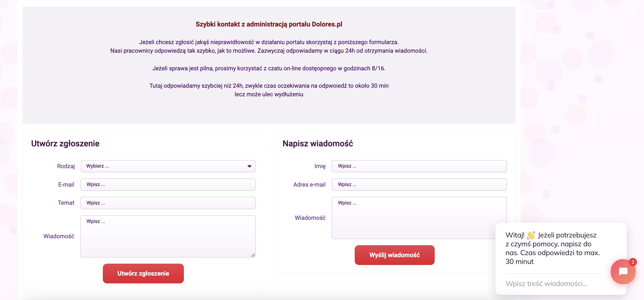Click the Temat field label
Image resolution: width=644 pixels, height=300 pixels.
[x=66, y=203]
